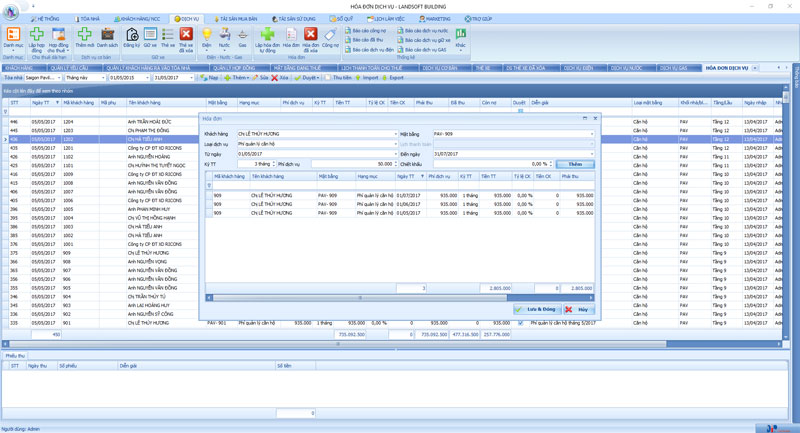This screenshot has width=800, height=433.
Task: Expand the Duyệt toolbar dropdown
Action: (x=319, y=78)
